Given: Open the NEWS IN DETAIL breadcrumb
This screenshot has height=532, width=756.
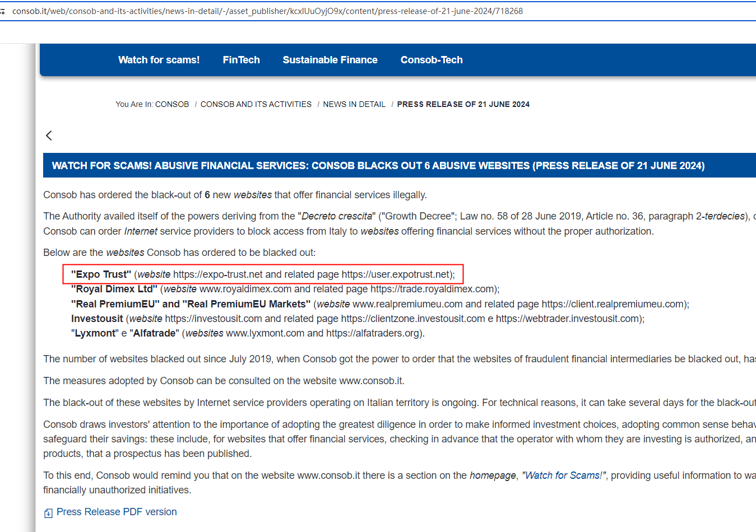Looking at the screenshot, I should [354, 104].
